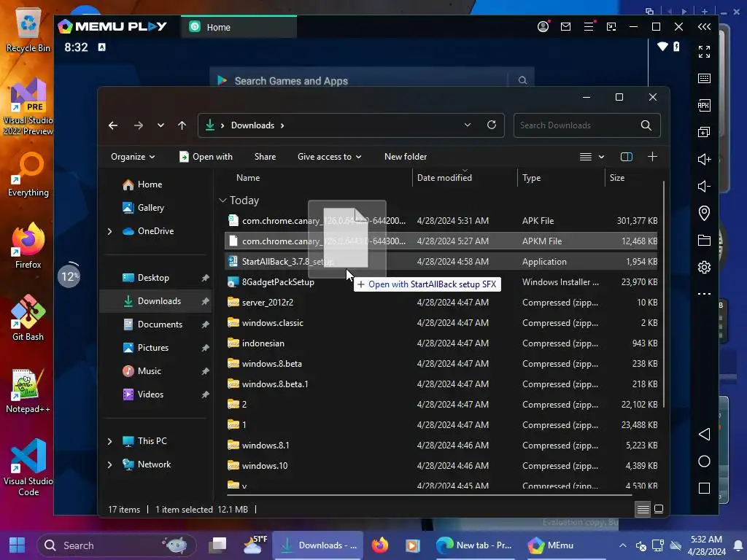
Task: Tap Android home circle button
Action: [704, 462]
